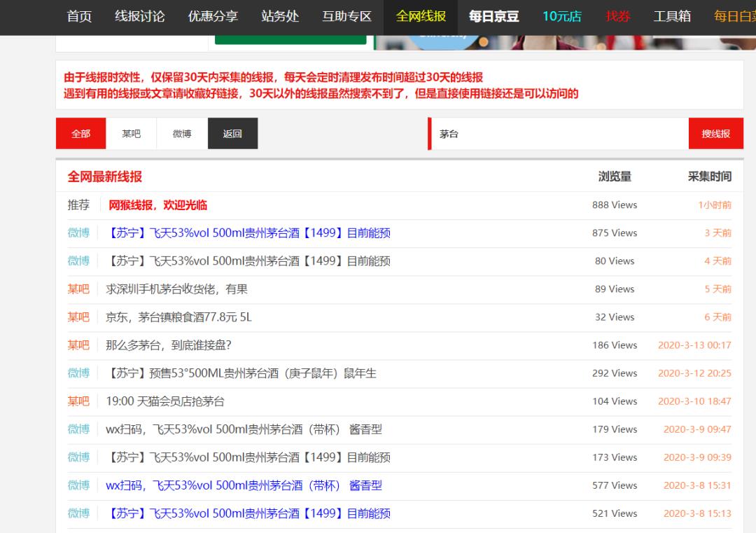Viewport: 756px width, 533px height.
Task: Visit the 优惠分享 section
Action: 213,18
